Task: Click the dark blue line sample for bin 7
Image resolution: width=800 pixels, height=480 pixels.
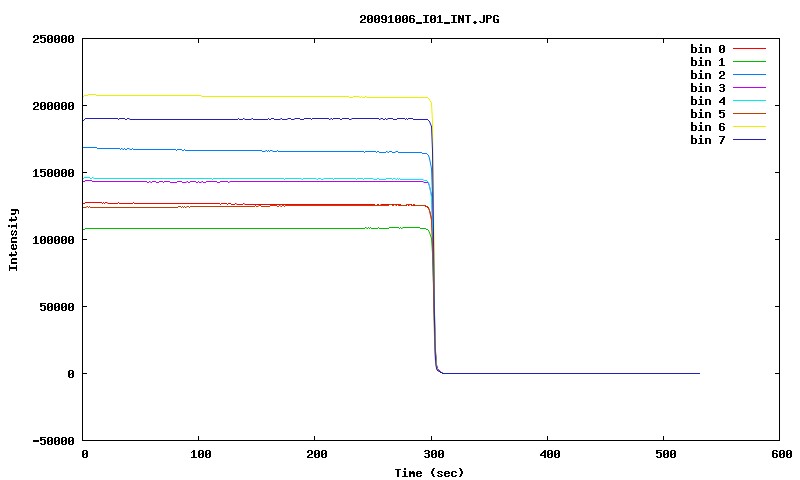Action: 749,139
